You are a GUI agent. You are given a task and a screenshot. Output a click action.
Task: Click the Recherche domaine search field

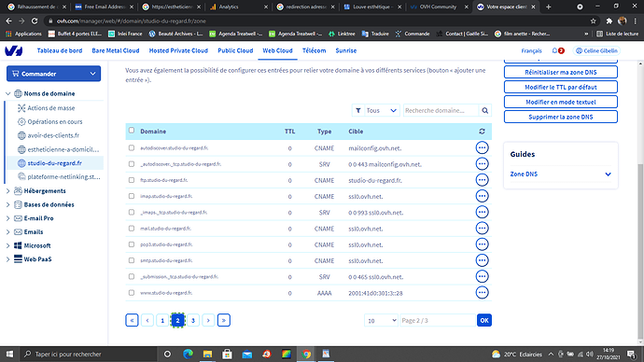click(441, 110)
